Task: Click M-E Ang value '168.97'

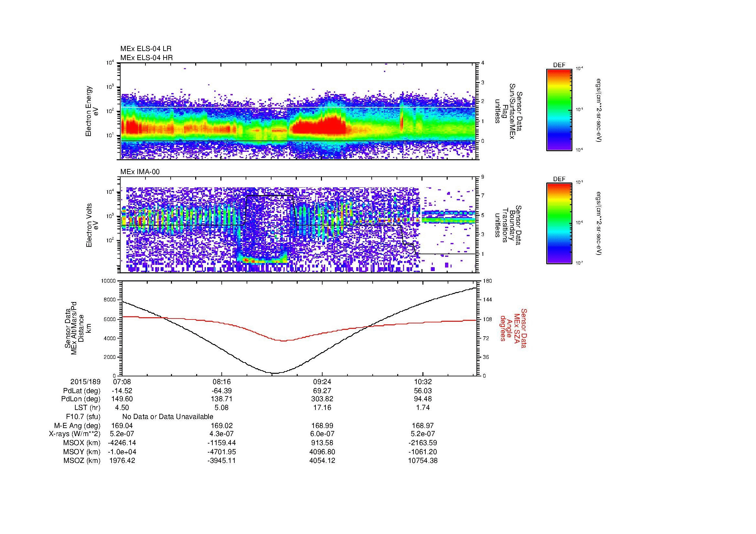Action: point(422,425)
